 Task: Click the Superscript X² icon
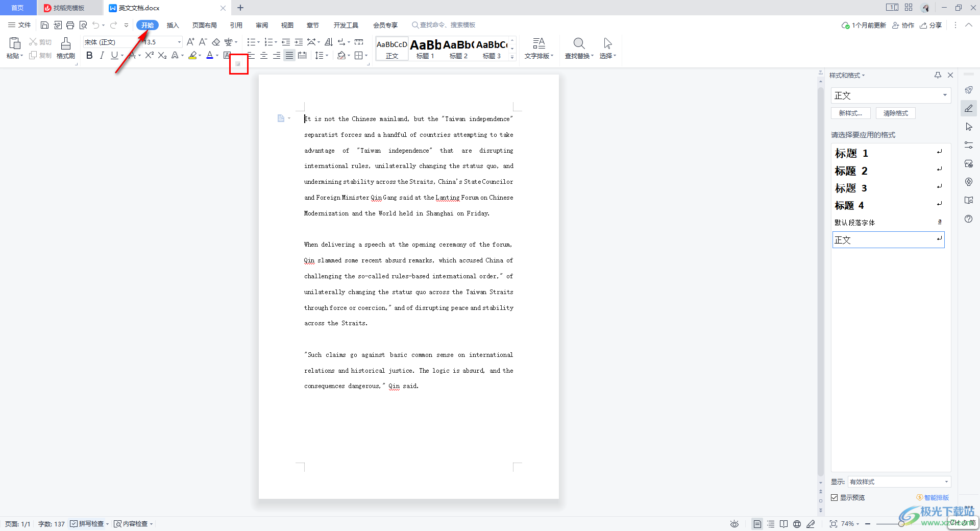(x=149, y=55)
